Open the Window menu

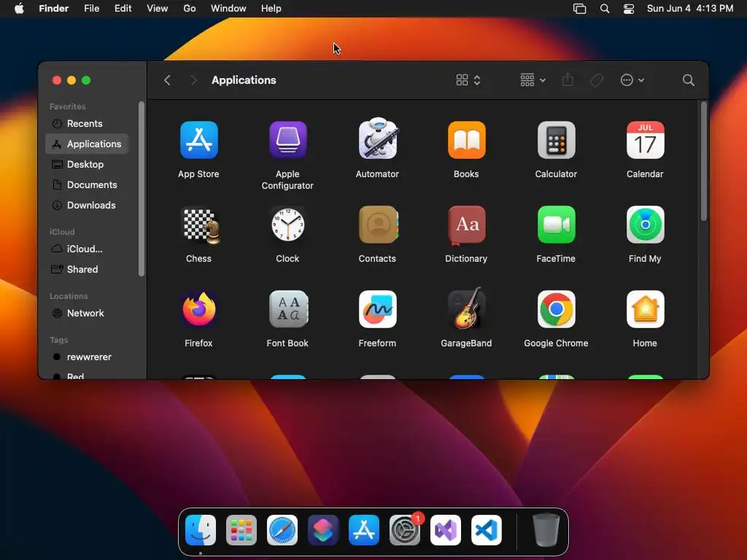[228, 9]
